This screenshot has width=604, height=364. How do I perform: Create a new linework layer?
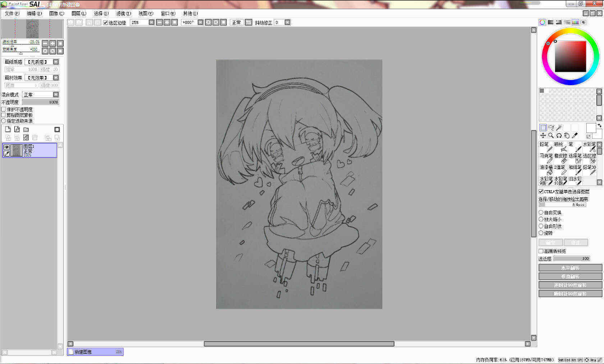click(17, 129)
